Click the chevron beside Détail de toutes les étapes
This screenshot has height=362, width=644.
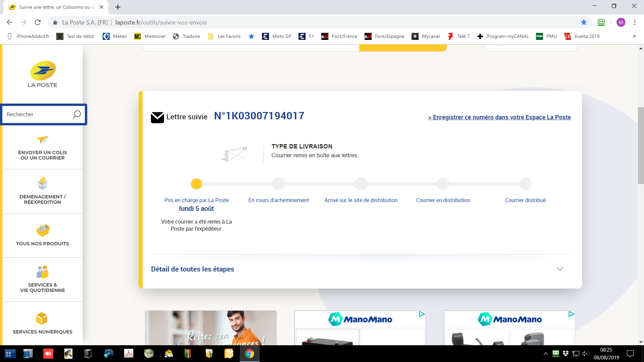560,269
